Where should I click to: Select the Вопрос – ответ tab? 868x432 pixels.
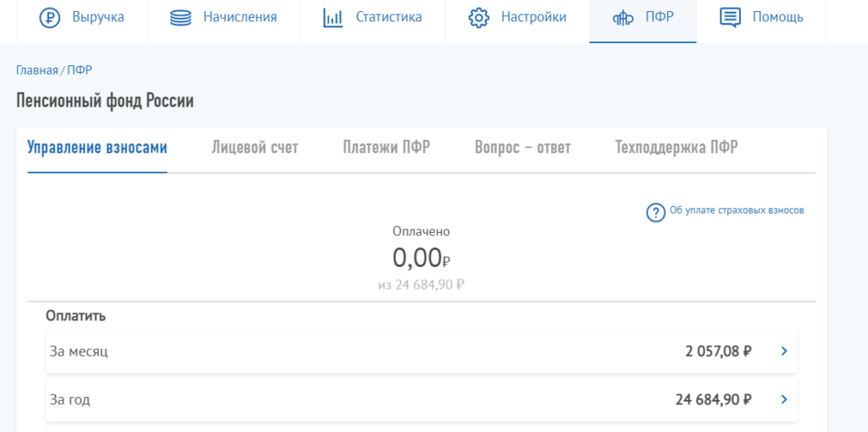[523, 147]
